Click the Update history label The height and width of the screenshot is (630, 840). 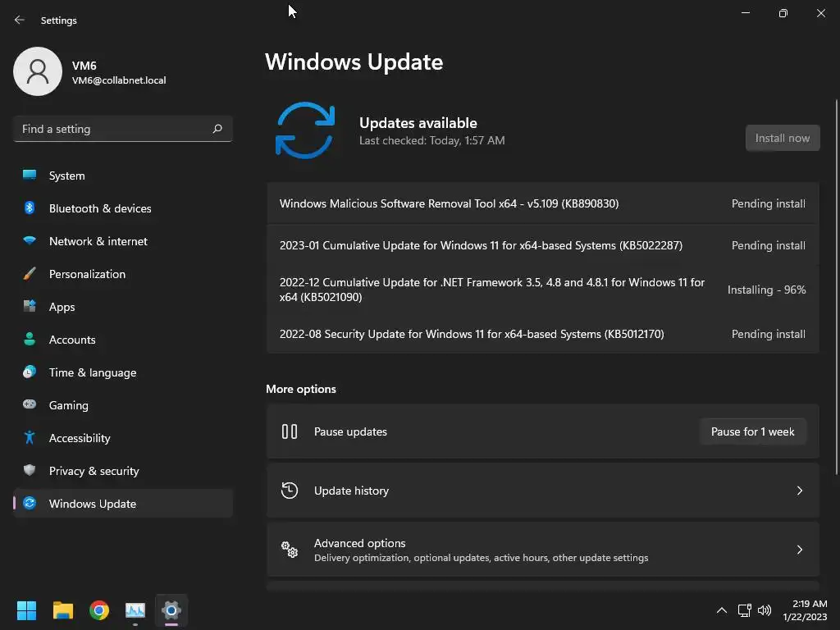351,491
